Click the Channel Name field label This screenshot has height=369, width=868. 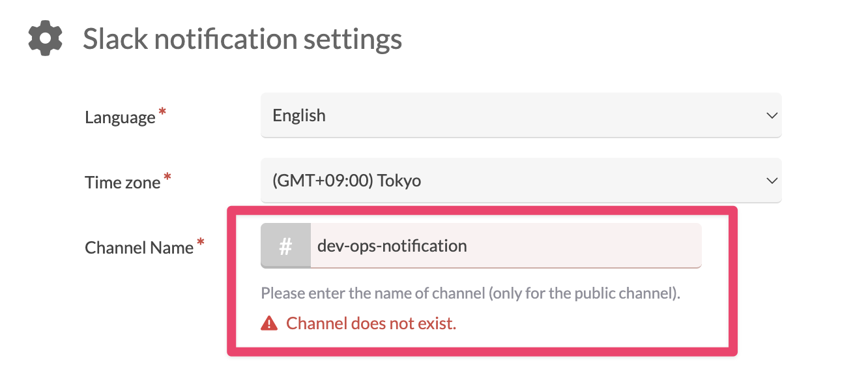139,247
